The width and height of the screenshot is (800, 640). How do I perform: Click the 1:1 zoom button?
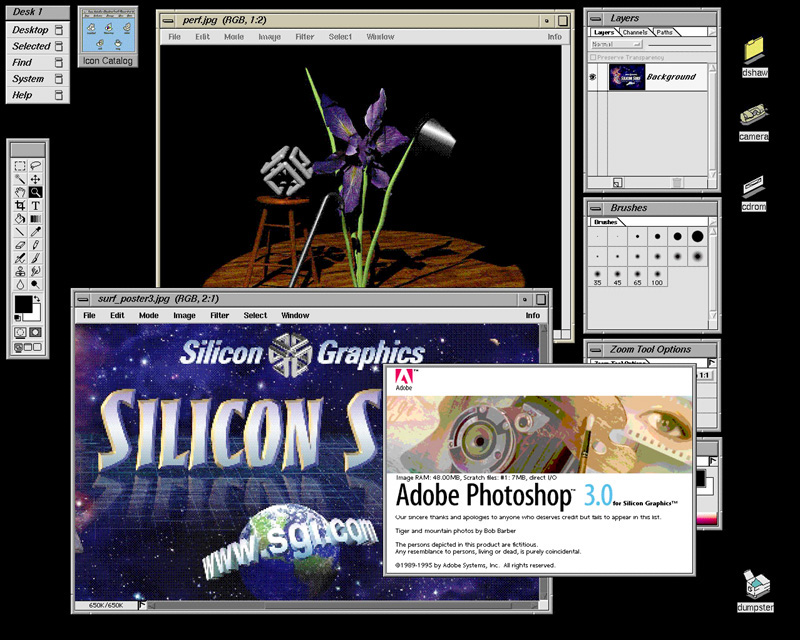pos(704,375)
